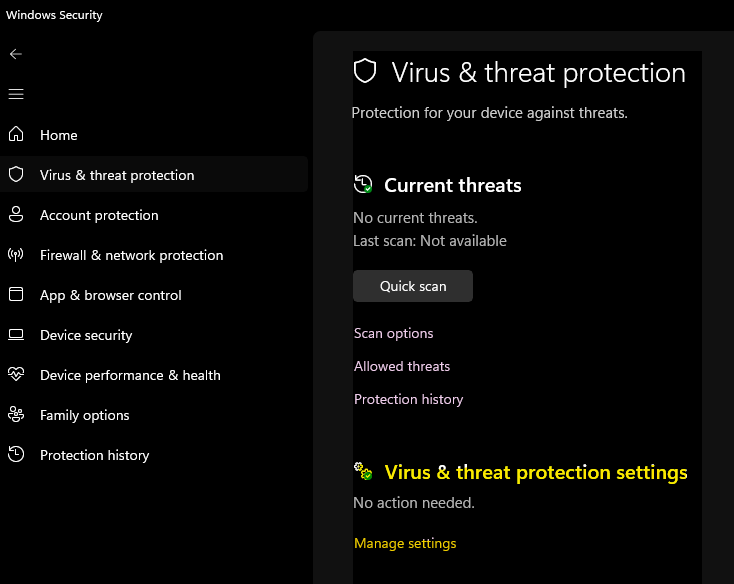Open the hamburger navigation menu
The height and width of the screenshot is (584, 734).
click(15, 94)
